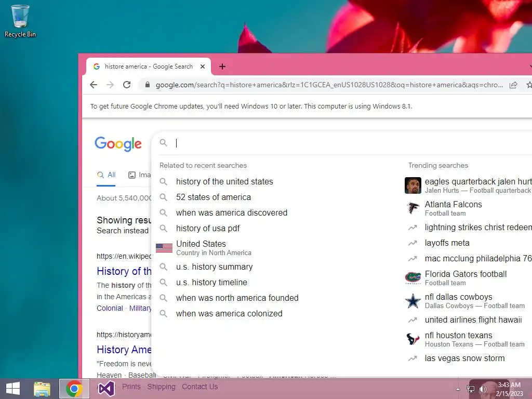The width and height of the screenshot is (532, 399).
Task: Open Visual Studio from the taskbar
Action: 106,389
